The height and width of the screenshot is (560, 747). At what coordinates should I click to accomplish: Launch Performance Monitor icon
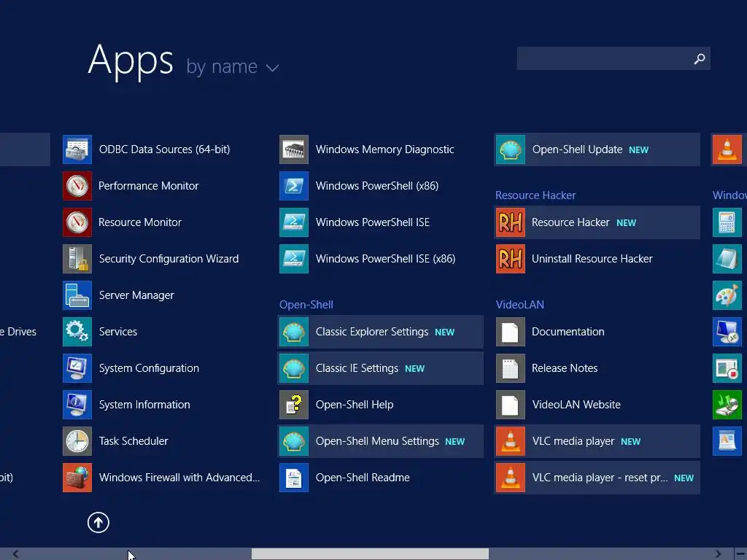[77, 186]
